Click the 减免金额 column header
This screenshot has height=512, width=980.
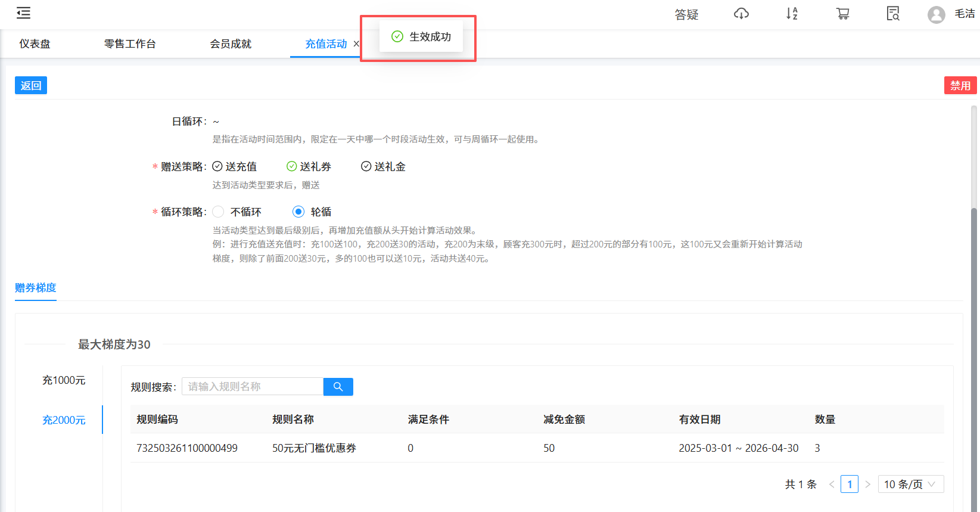[x=564, y=420]
